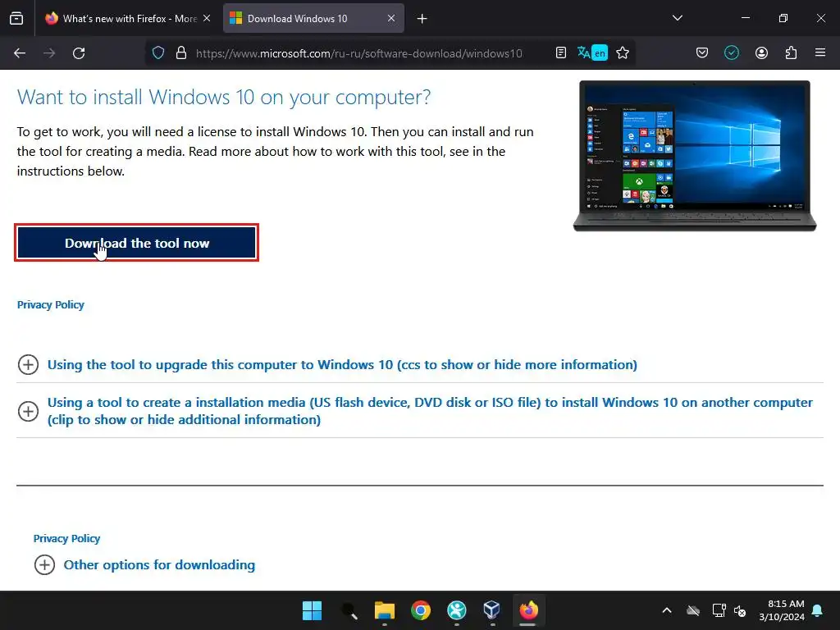This screenshot has height=630, width=840.
Task: Open tracking protection shield panel
Action: [158, 53]
